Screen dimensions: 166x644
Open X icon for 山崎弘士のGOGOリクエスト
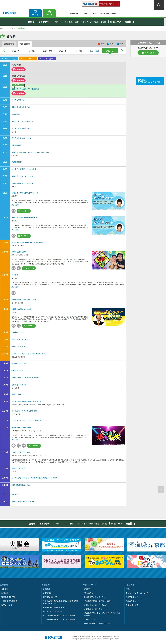[x=19, y=326]
